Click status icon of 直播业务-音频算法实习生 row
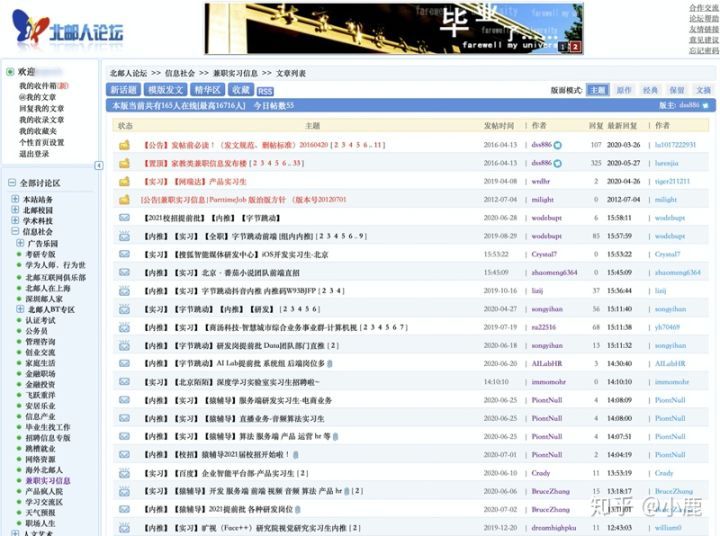The width and height of the screenshot is (720, 536). [x=124, y=418]
